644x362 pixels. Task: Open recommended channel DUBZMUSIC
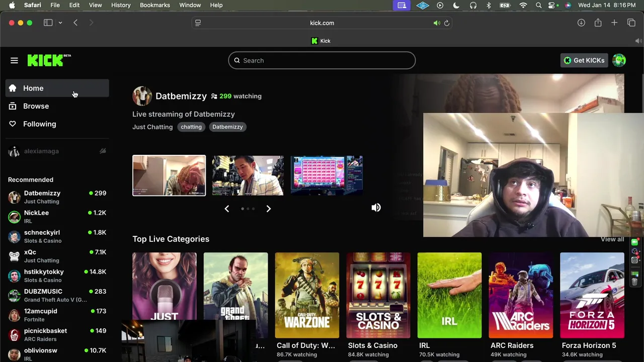(57, 295)
